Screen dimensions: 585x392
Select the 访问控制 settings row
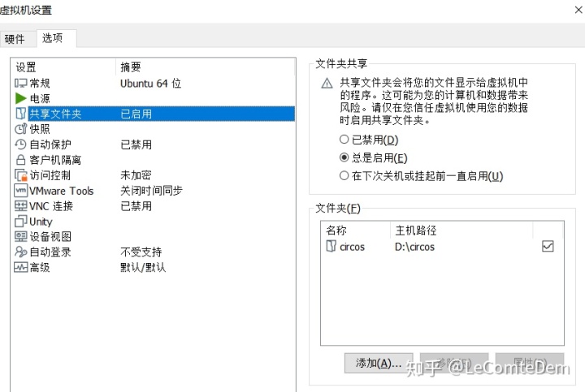point(154,175)
